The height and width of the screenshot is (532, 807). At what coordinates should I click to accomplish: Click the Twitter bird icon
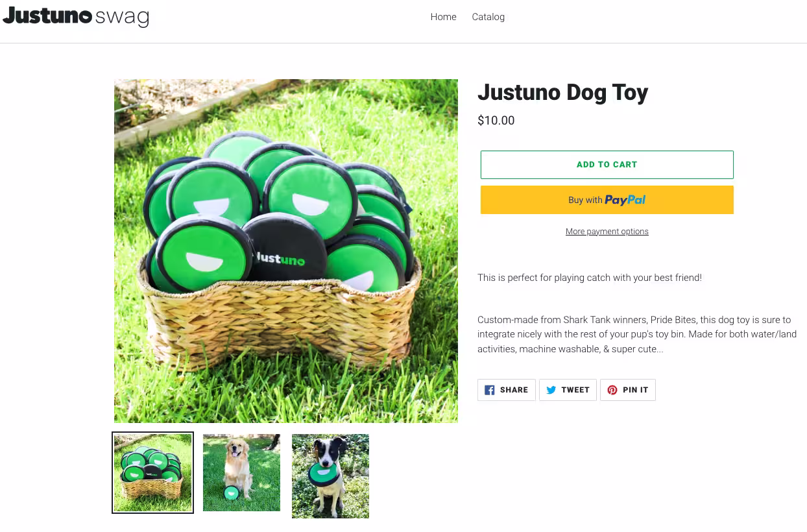click(551, 390)
